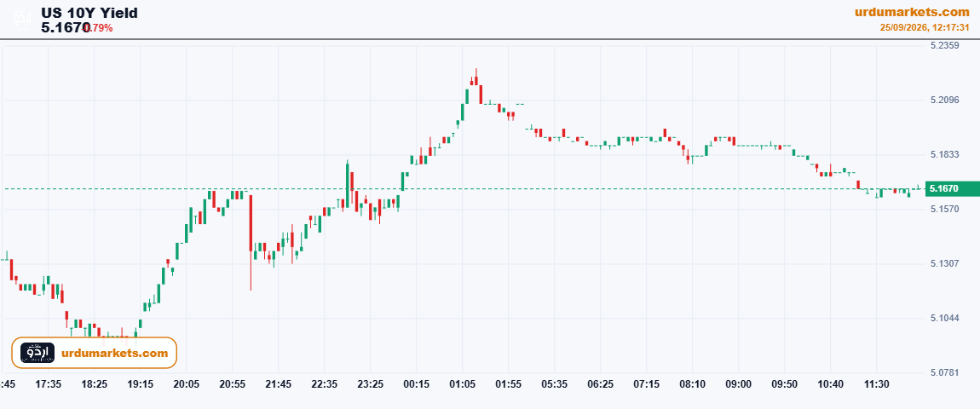Click the Urdu logo icon in the header
Viewport: 980px width, 409px height.
coord(22,19)
